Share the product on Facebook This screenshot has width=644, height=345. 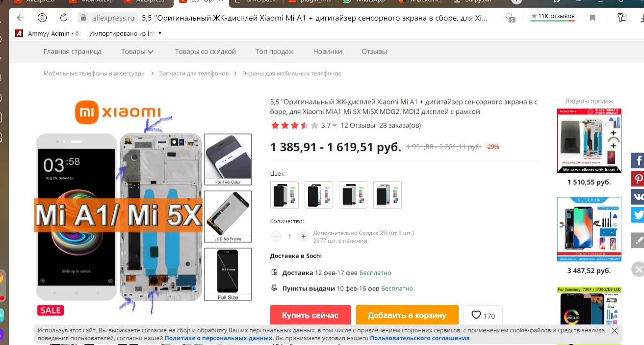(638, 160)
